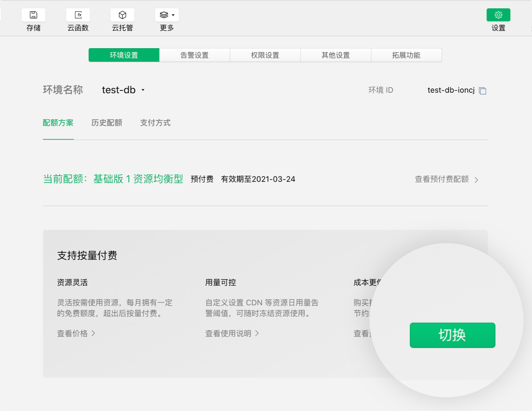The width and height of the screenshot is (532, 411).
Task: Click the green 当前配额 plan heading text
Action: pyautogui.click(x=113, y=179)
